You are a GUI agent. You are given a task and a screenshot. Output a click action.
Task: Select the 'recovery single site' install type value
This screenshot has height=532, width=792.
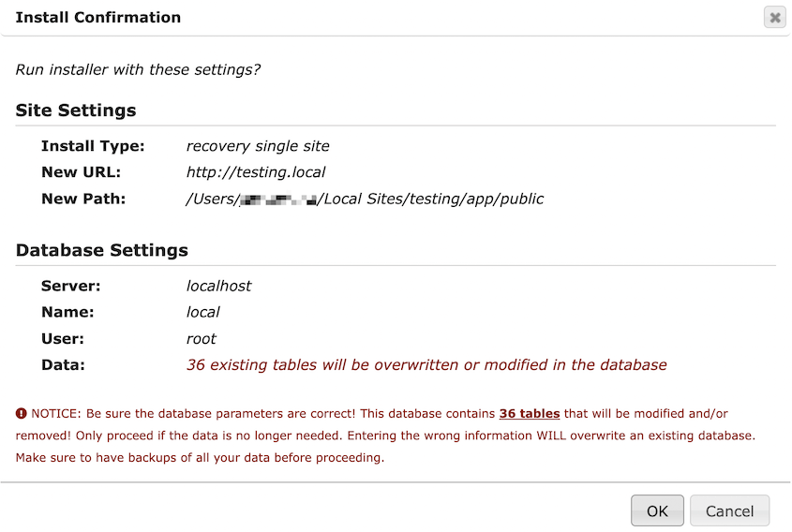[x=258, y=146]
